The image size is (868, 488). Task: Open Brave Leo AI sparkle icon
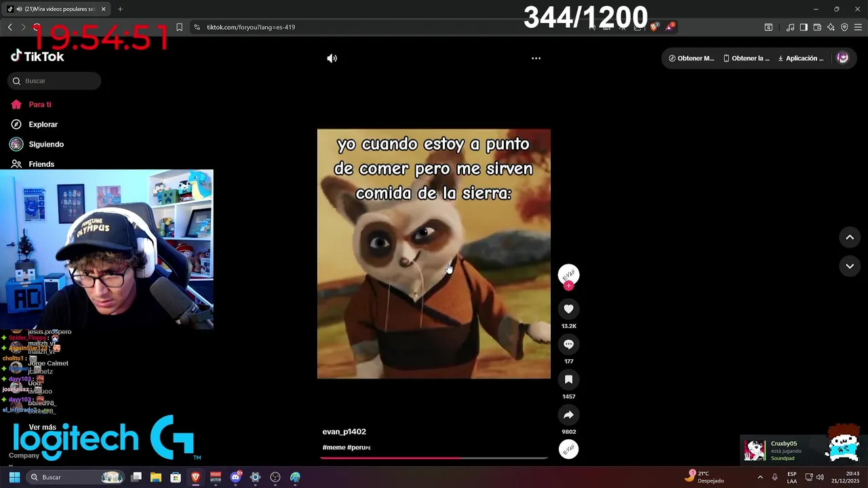click(x=831, y=27)
